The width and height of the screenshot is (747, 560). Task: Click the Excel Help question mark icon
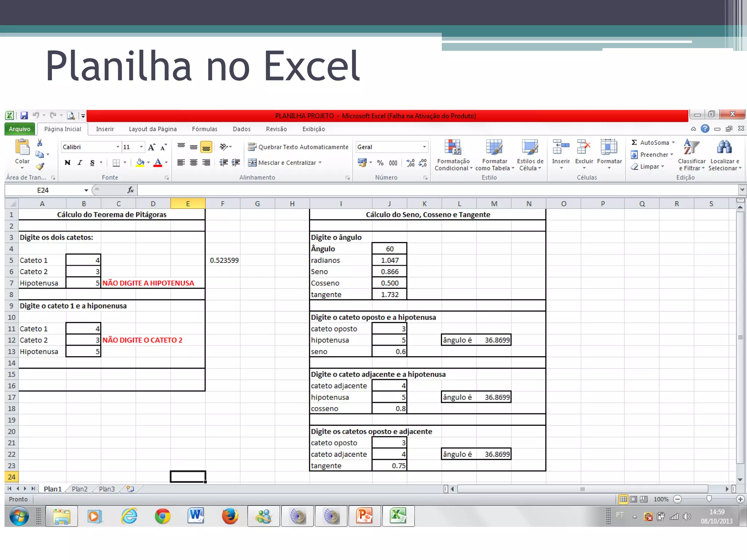pos(705,128)
